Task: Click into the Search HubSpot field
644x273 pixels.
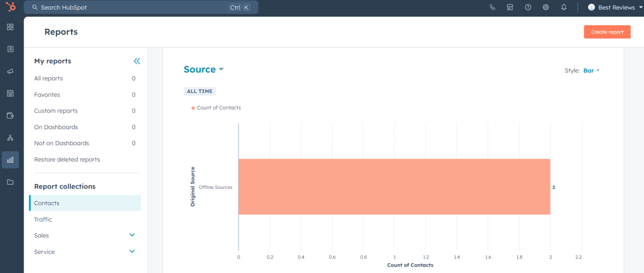Action: point(141,8)
